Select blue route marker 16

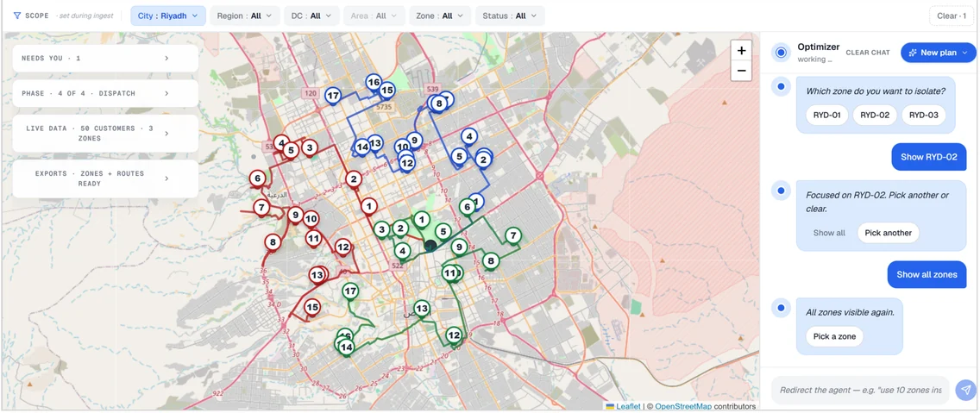coord(374,82)
